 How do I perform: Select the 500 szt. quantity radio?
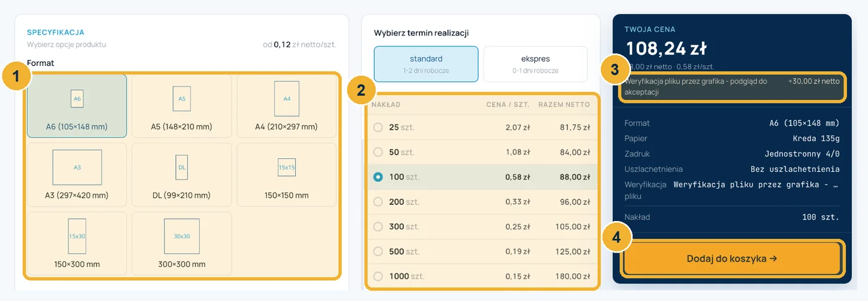(x=378, y=251)
